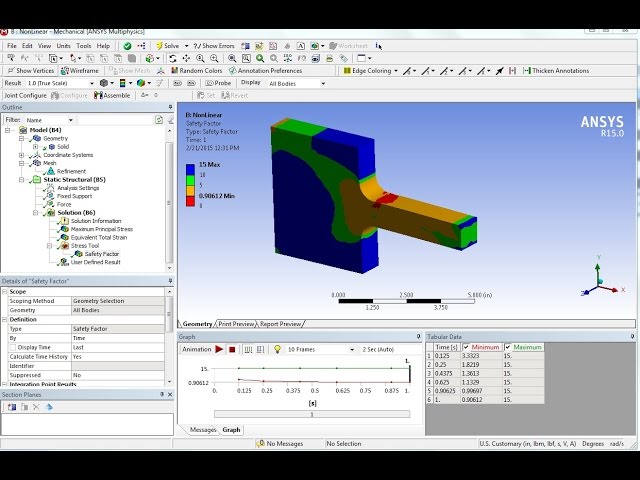Select the Pan view tool
The image size is (640, 480).
(186, 58)
